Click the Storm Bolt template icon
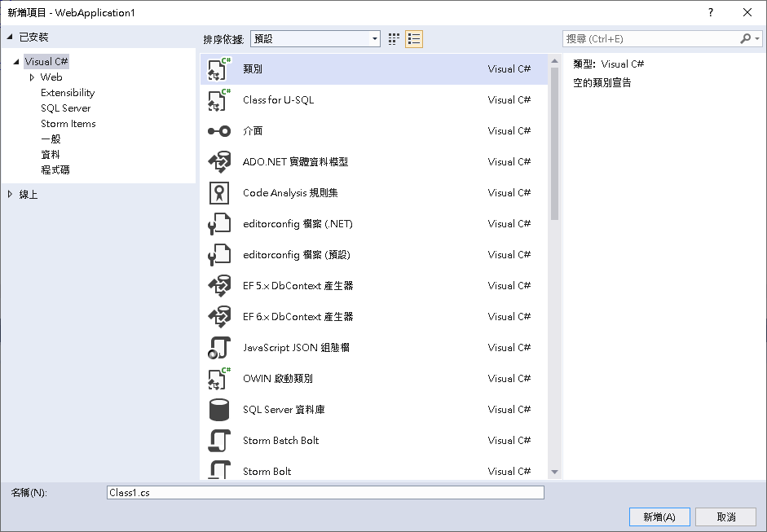This screenshot has width=767, height=532. 219,469
